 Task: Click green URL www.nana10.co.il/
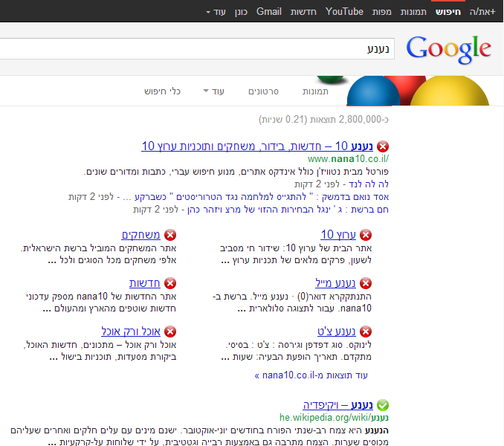click(x=348, y=159)
